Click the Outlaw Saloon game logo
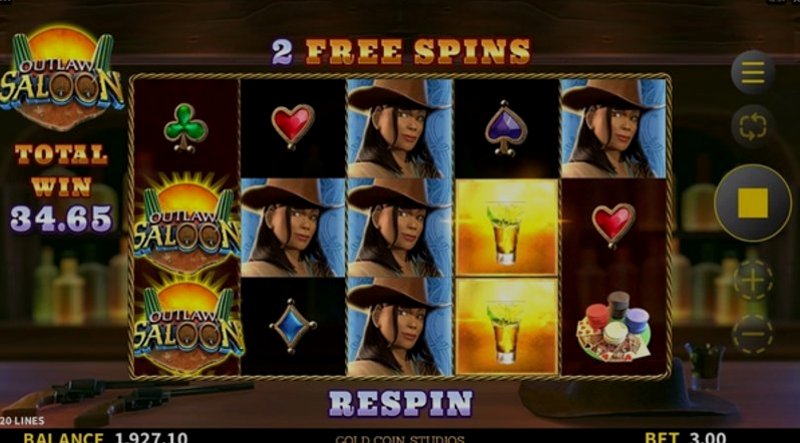The width and height of the screenshot is (800, 443). pyautogui.click(x=61, y=77)
